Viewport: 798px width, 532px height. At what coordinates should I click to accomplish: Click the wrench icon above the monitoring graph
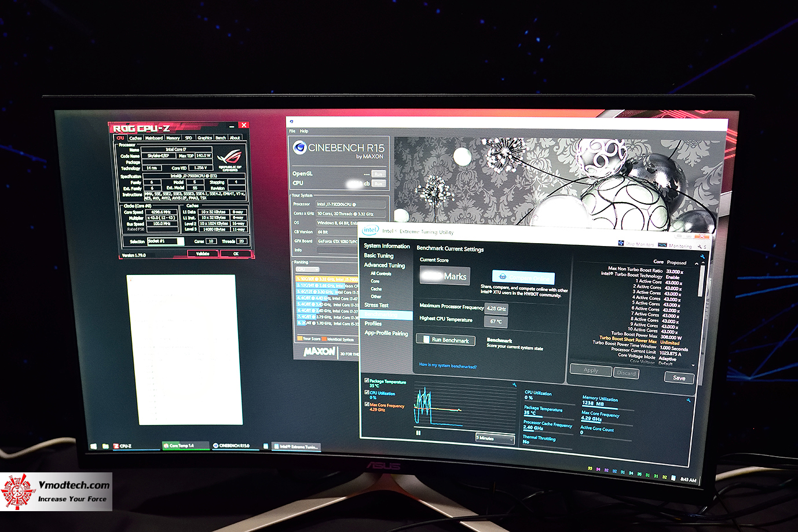tap(514, 384)
